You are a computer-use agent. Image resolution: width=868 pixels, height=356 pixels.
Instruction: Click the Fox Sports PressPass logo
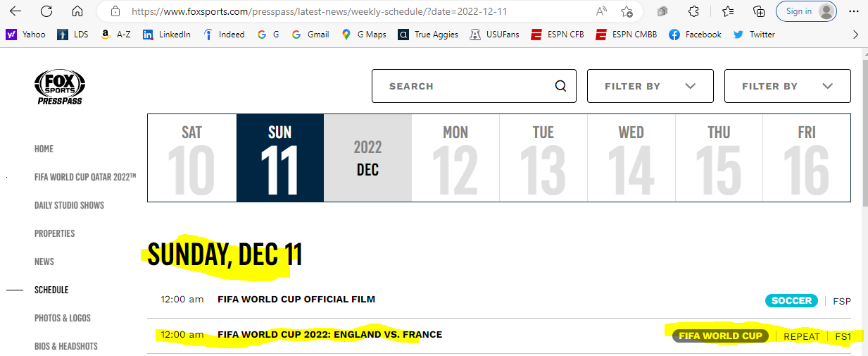click(60, 88)
